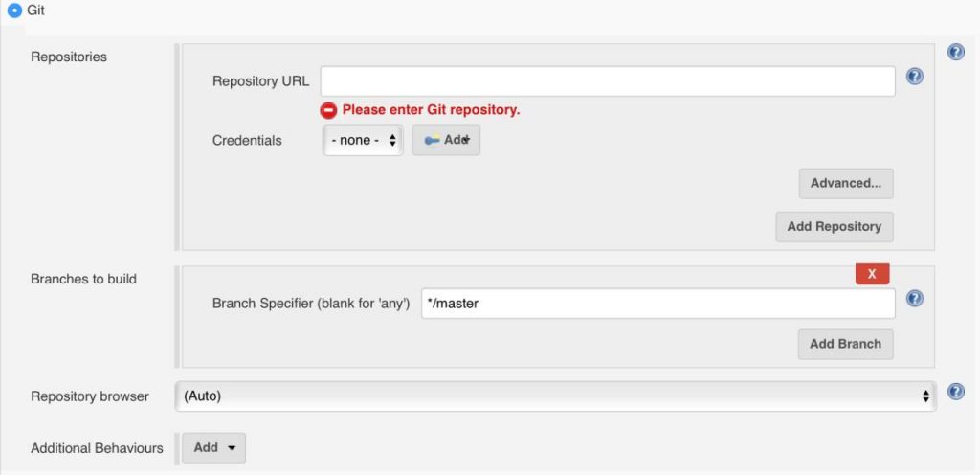The width and height of the screenshot is (980, 475).
Task: Open the Additional Behaviours Add dropdown
Action: click(214, 447)
